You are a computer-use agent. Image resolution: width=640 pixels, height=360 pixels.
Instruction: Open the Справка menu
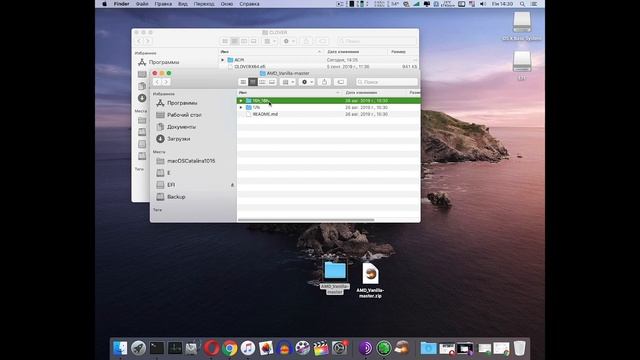click(249, 4)
